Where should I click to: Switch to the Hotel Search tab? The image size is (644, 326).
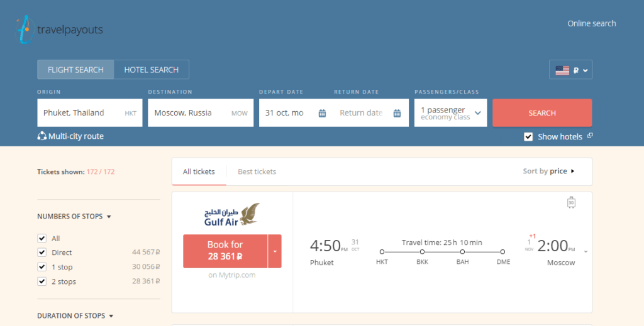pos(151,70)
